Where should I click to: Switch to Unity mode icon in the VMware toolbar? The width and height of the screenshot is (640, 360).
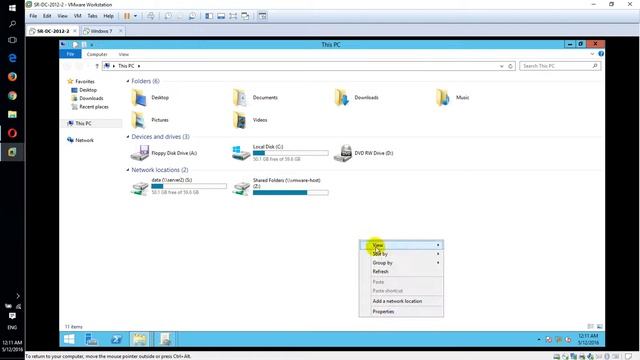[245, 16]
